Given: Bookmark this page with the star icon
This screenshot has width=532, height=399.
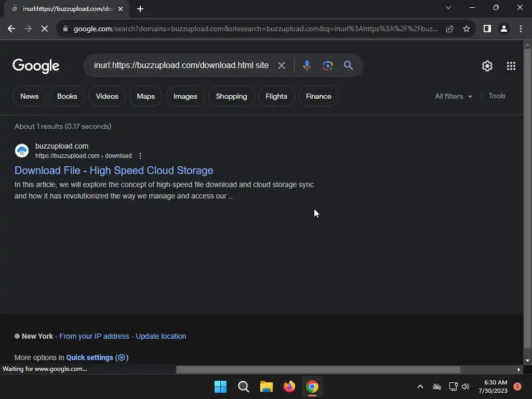Looking at the screenshot, I should (467, 29).
